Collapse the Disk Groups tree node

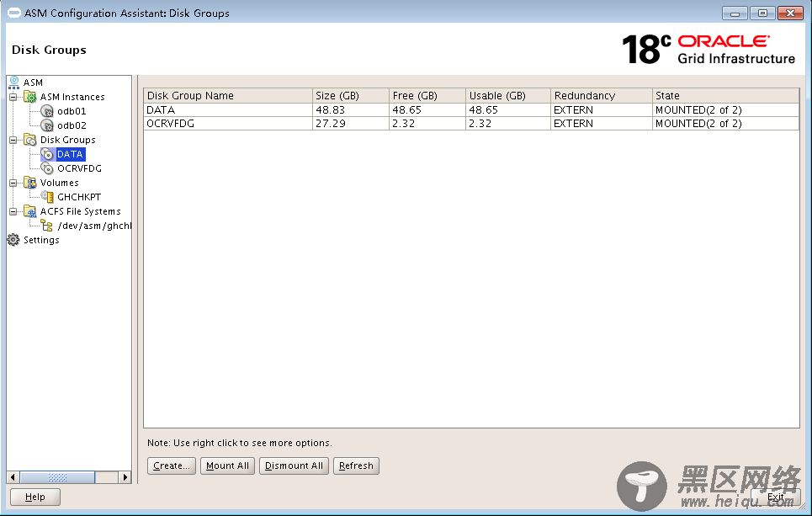(13, 140)
